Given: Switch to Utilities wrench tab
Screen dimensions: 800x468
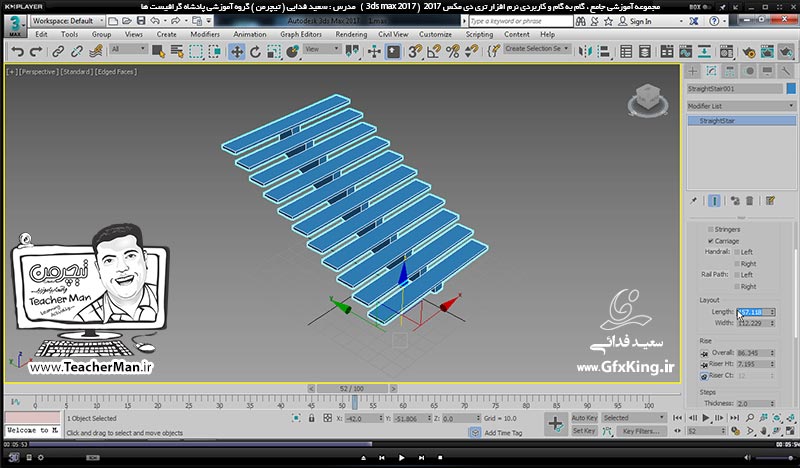Looking at the screenshot, I should pos(786,71).
